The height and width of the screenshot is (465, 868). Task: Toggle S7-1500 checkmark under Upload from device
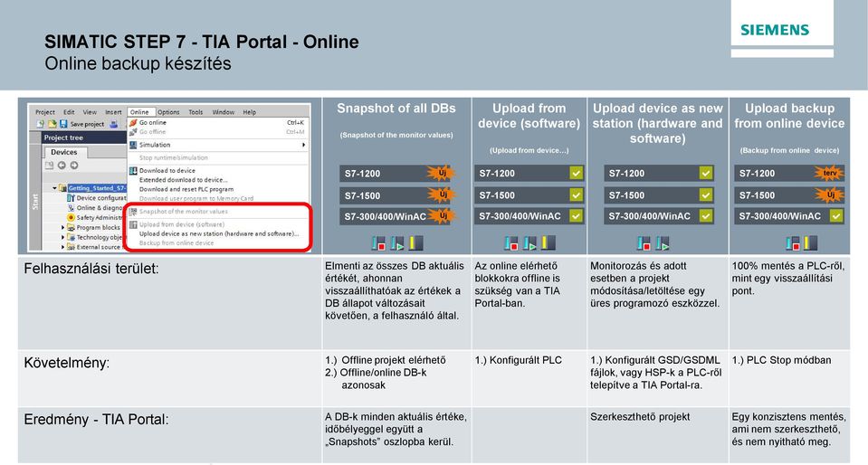coord(576,195)
